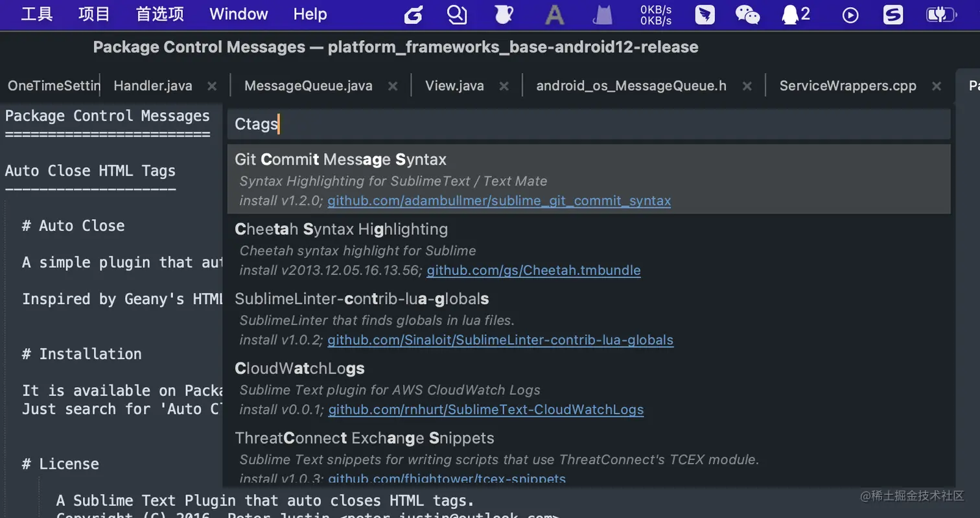Close the Handler.java tab
This screenshot has width=980, height=518.
coord(211,86)
